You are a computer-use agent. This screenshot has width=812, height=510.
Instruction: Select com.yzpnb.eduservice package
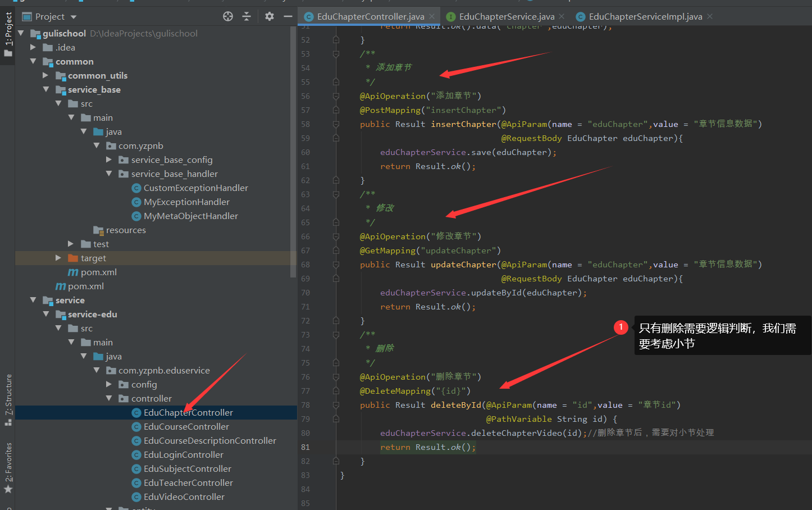[x=164, y=370]
